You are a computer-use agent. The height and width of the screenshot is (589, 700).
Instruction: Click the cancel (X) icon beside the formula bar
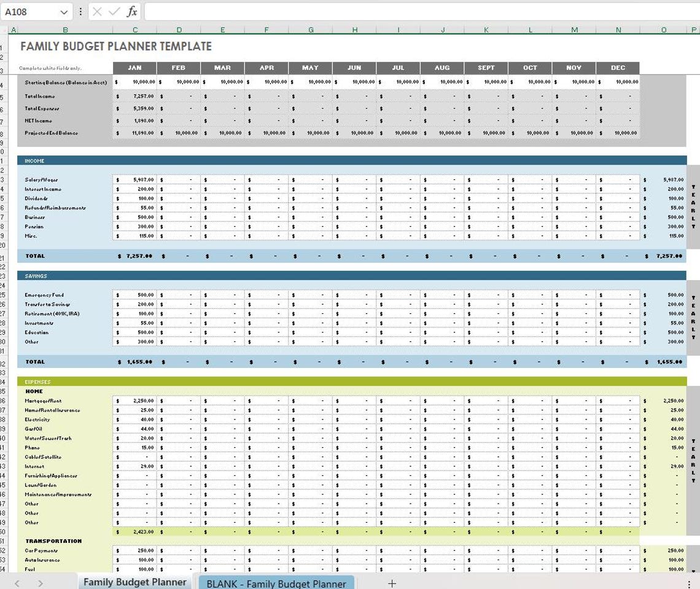click(96, 10)
